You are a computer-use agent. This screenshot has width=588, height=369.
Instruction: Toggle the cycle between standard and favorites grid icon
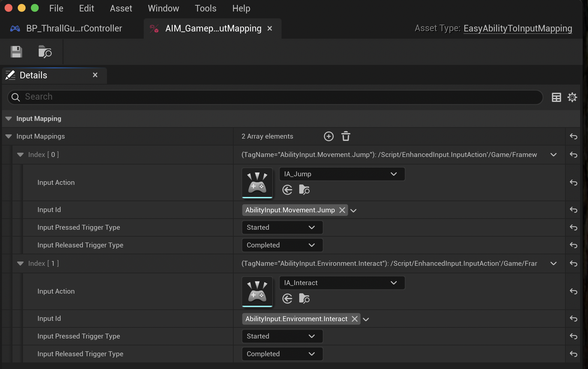[x=556, y=97]
